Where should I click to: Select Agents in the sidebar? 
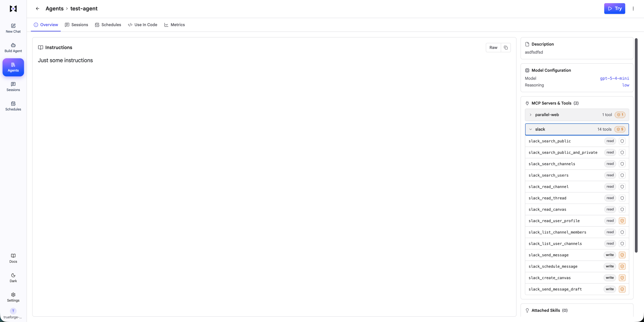(x=13, y=67)
